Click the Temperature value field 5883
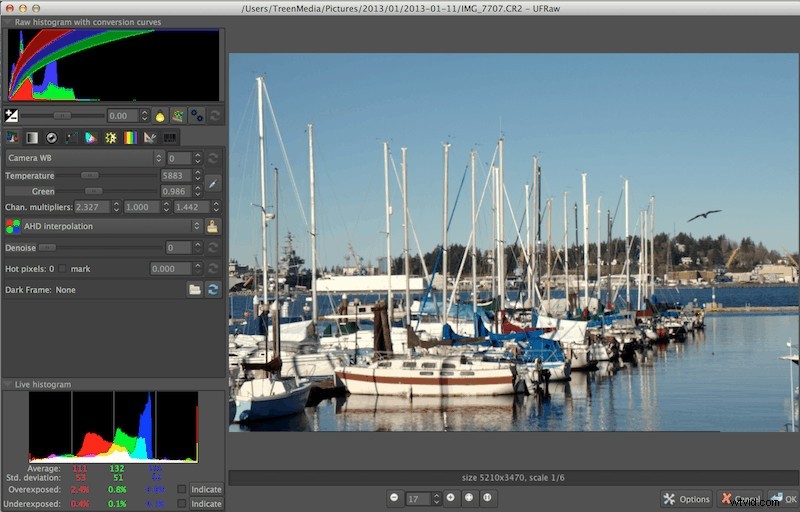The height and width of the screenshot is (512, 800). click(x=176, y=175)
